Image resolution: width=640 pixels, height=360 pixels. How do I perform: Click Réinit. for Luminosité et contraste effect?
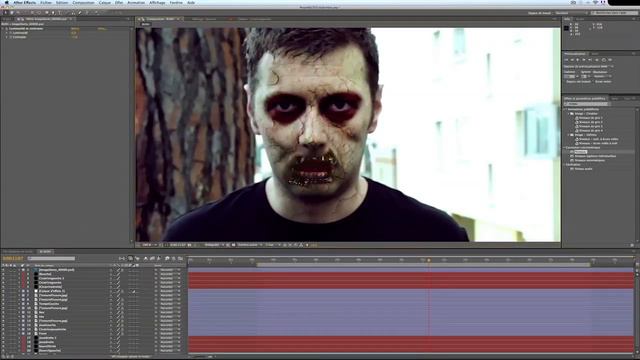pyautogui.click(x=75, y=29)
